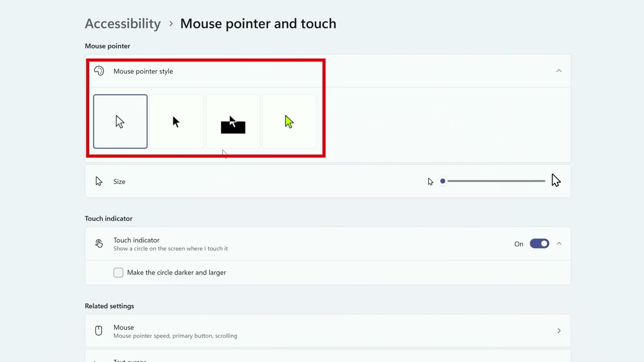The image size is (644, 362).
Task: Select the black mouse pointer style
Action: point(177,122)
